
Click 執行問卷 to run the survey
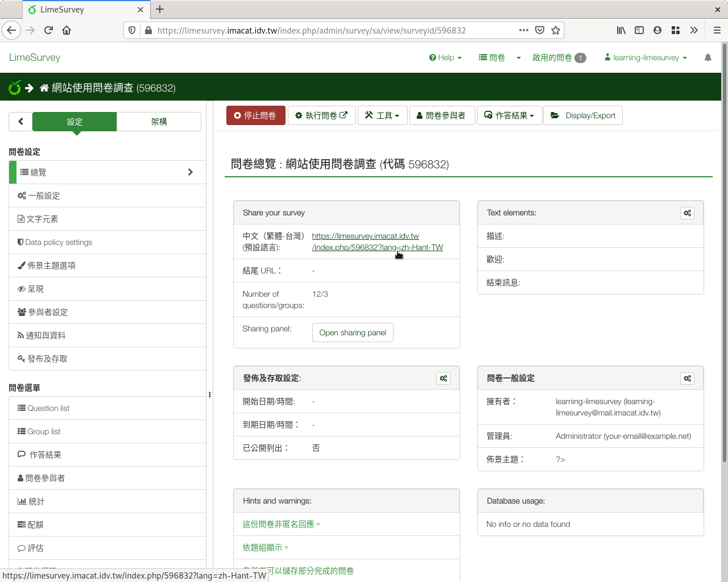coord(322,115)
